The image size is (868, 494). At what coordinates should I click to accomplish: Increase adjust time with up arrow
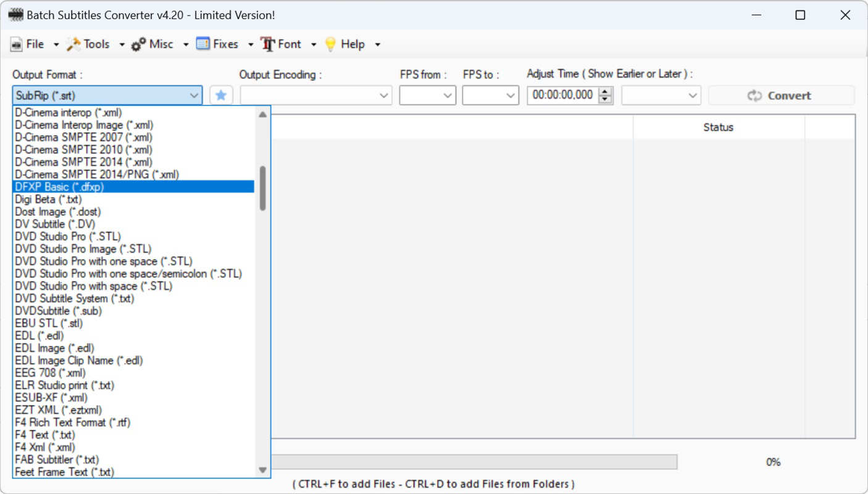pos(606,91)
